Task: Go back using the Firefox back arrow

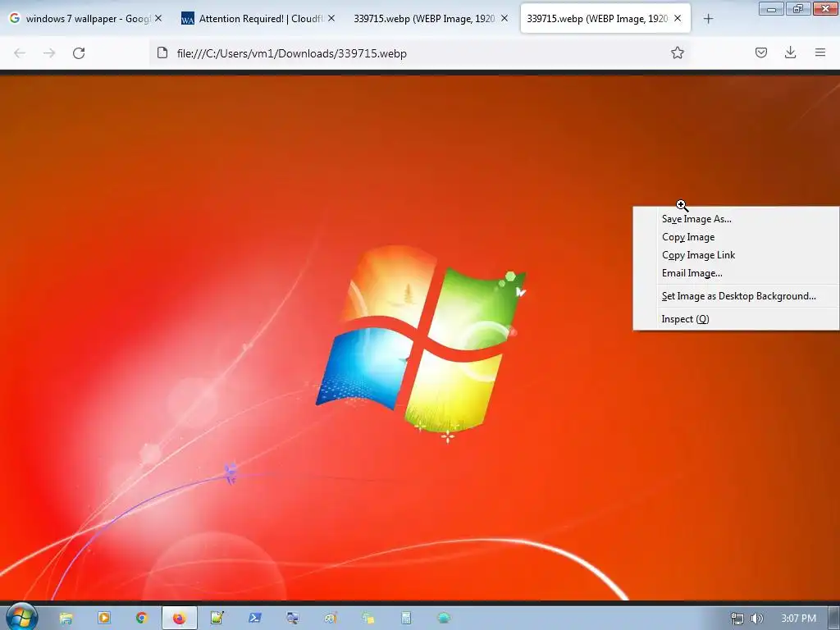Action: click(20, 53)
